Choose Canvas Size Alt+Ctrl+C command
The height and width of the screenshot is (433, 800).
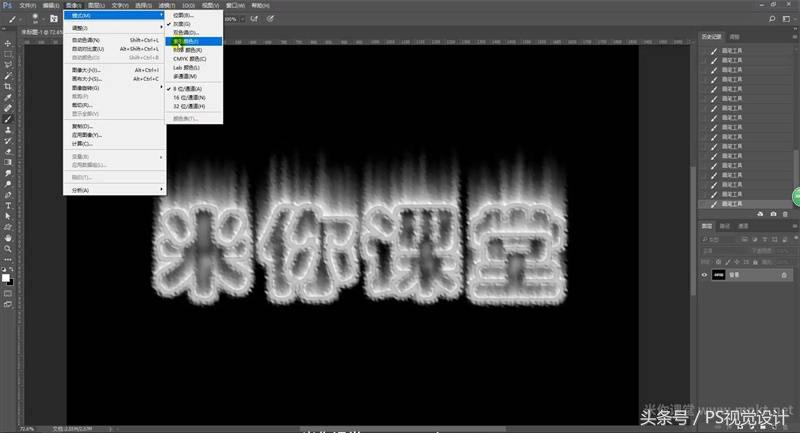[114, 79]
